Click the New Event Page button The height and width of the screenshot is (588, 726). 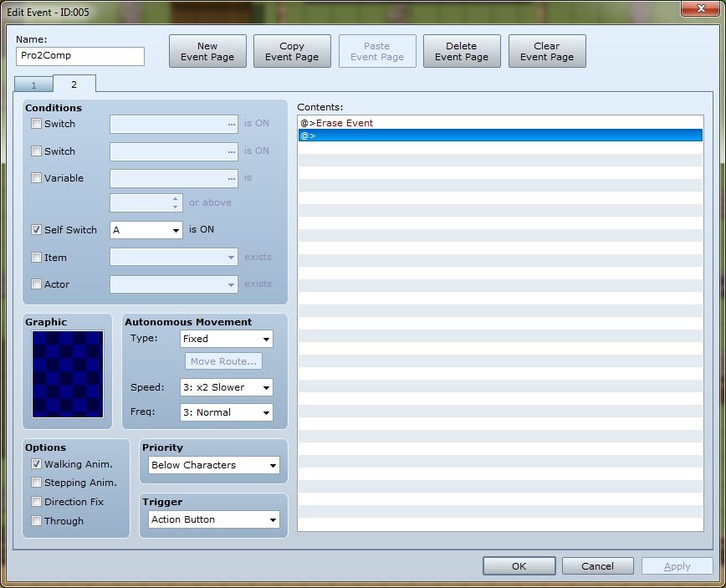pos(207,51)
